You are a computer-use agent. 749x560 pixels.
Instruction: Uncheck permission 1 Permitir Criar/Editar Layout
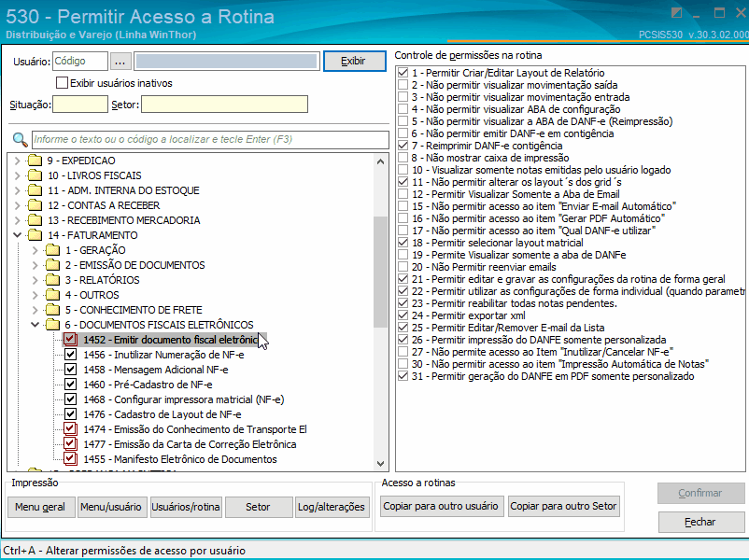click(403, 73)
